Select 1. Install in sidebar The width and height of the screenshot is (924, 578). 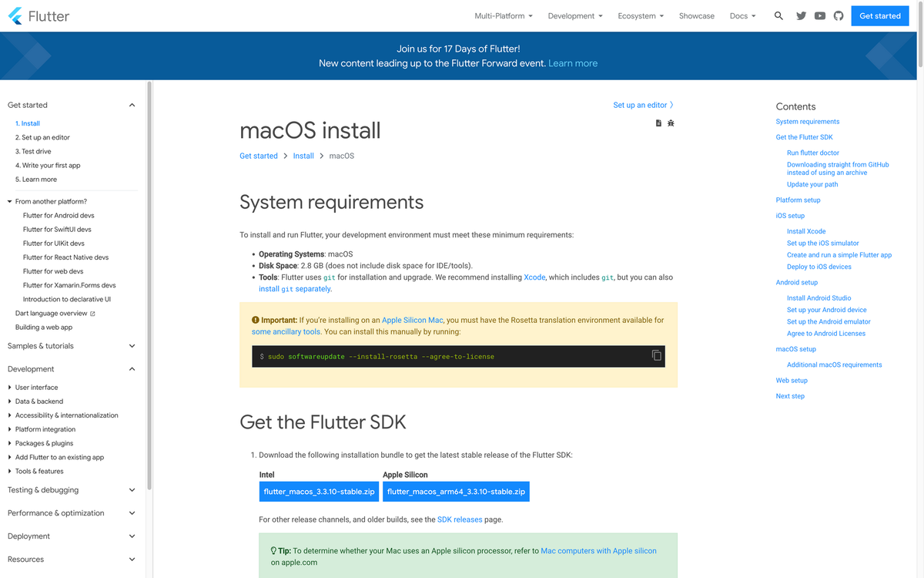click(28, 123)
